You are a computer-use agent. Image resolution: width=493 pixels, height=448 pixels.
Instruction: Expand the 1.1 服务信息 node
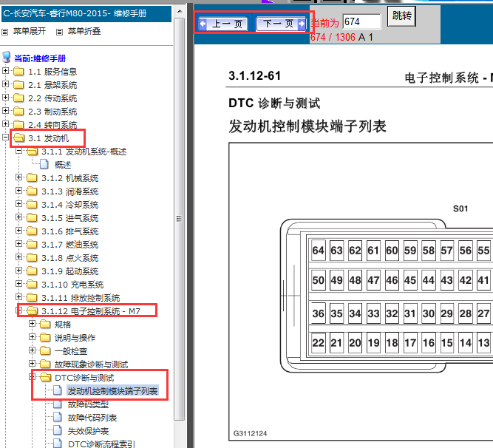[x=5, y=71]
